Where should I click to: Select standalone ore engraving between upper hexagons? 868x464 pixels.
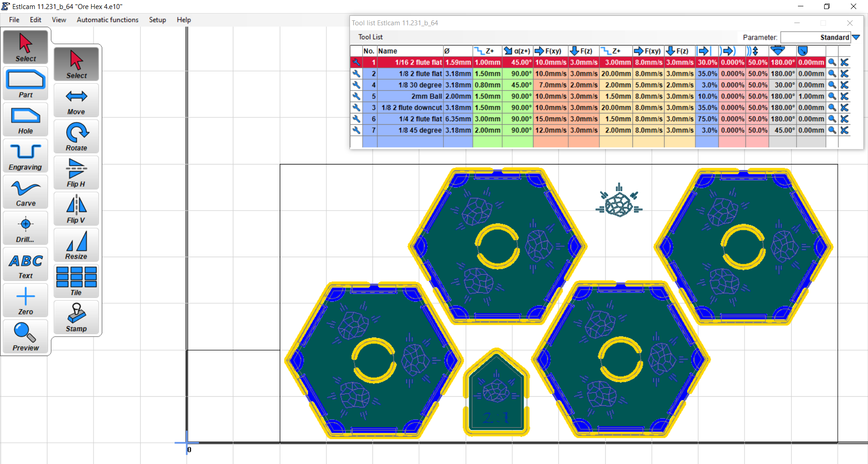(x=619, y=201)
